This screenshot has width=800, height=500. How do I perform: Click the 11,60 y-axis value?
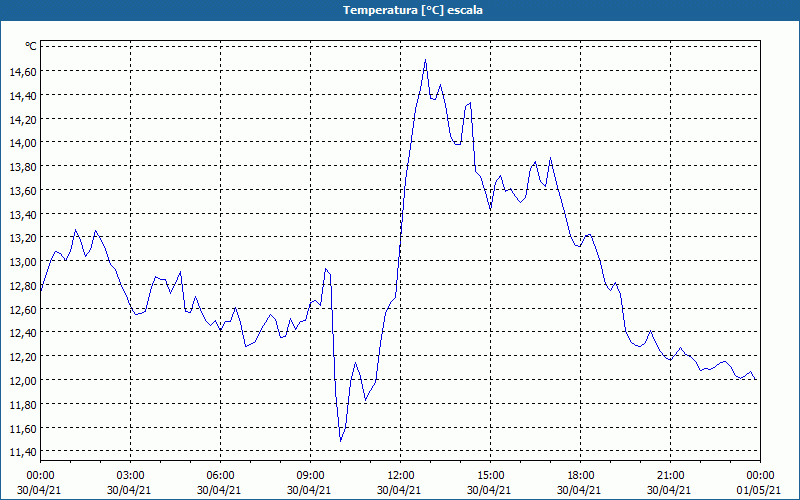23,429
